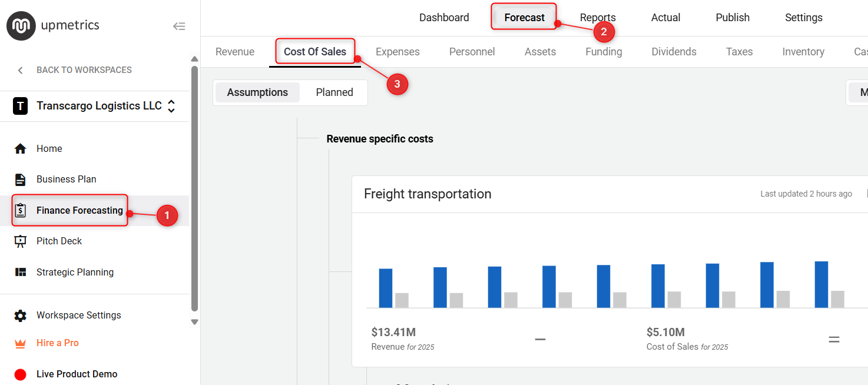Open the Publish top tab
This screenshot has height=385, width=868.
[733, 18]
